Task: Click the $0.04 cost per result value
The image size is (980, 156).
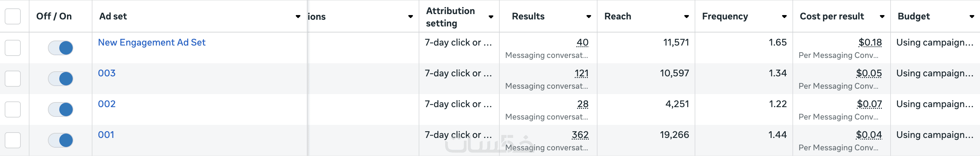Action: click(x=868, y=135)
